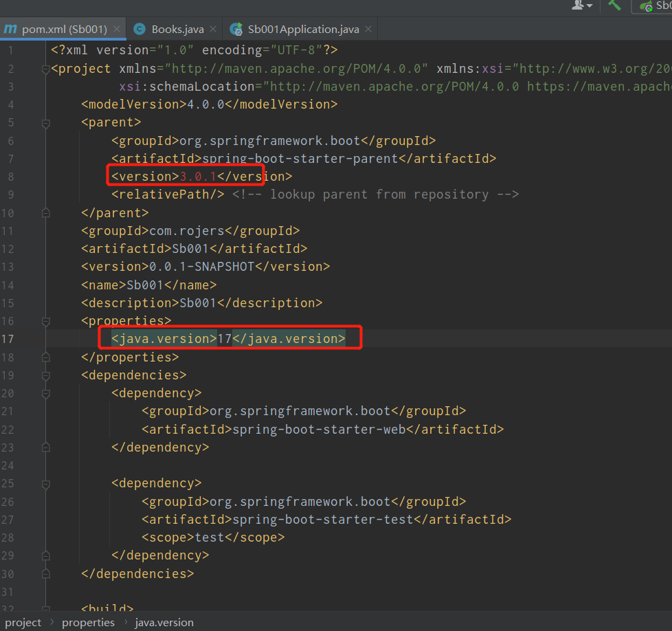The width and height of the screenshot is (672, 631).
Task: Click the spring-boot-starter-web artifactId text
Action: pyautogui.click(x=319, y=430)
